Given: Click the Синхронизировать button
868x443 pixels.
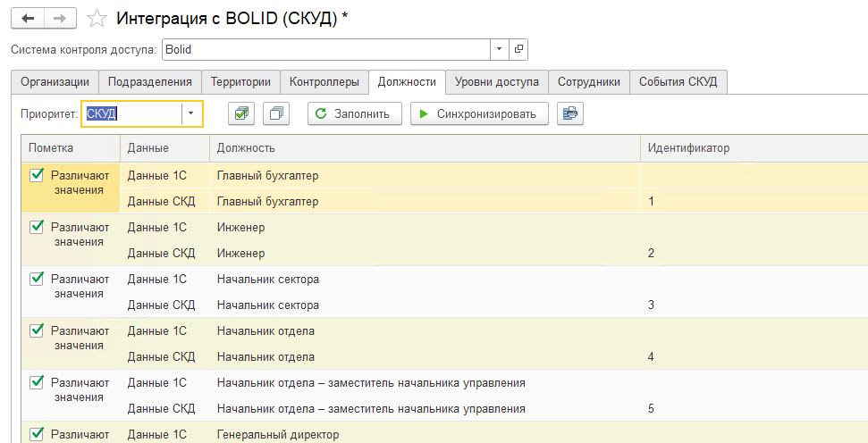Looking at the screenshot, I should 478,113.
